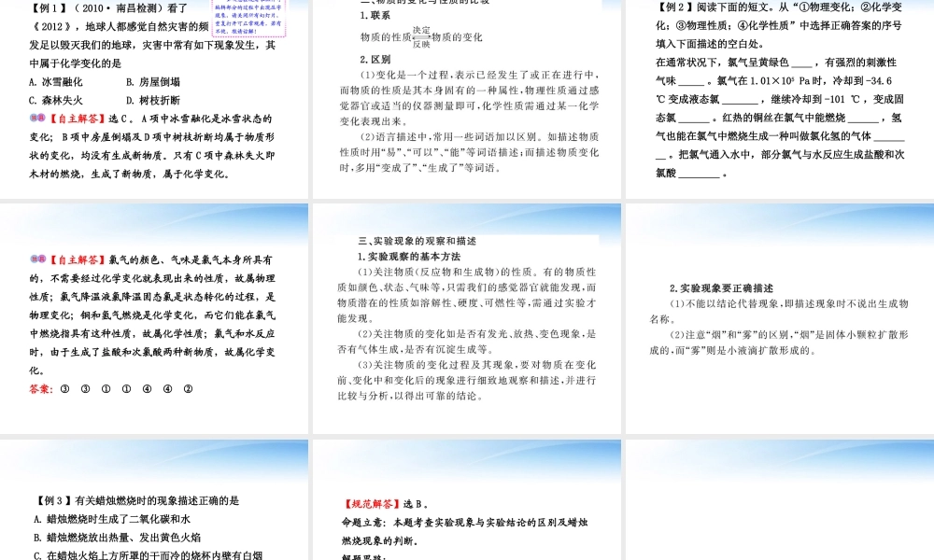Screen dimensions: 934x560
Task: Click the red 【规范解答】 label
Action: point(371,504)
